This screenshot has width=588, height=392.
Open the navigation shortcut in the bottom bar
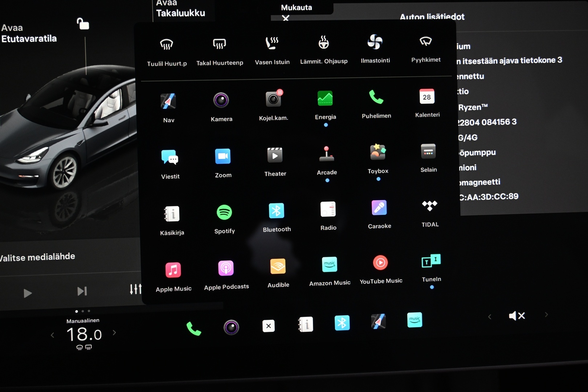click(378, 321)
